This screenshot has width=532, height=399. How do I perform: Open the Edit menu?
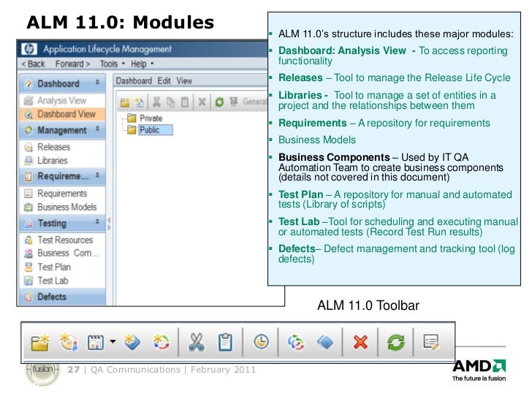click(164, 80)
